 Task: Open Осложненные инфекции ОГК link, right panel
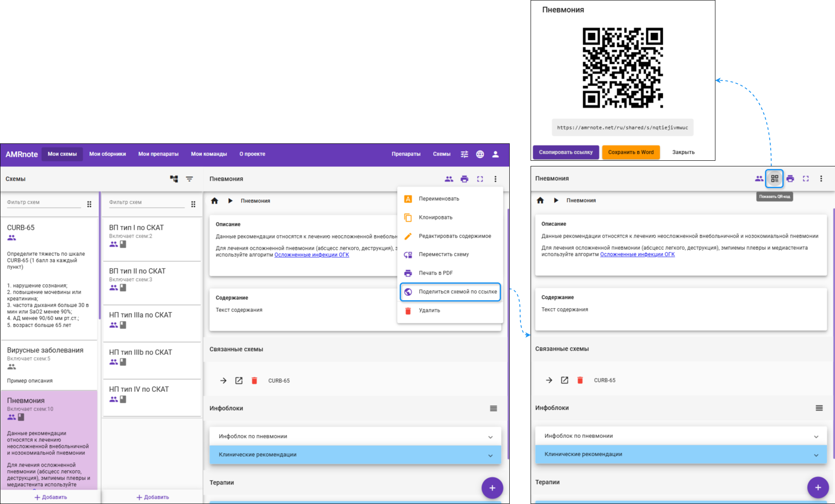point(637,255)
